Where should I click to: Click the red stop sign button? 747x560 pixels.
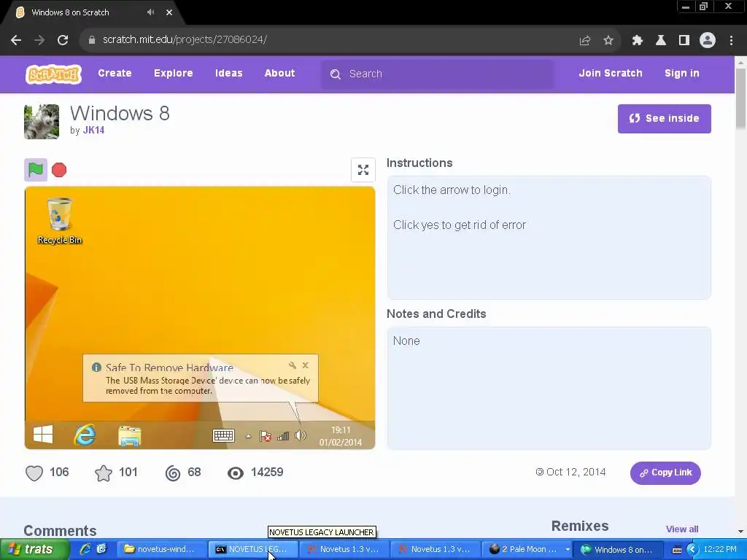(59, 170)
